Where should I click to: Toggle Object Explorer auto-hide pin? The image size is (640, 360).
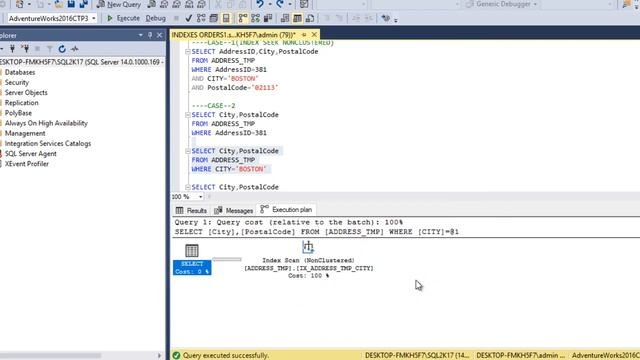pos(150,36)
